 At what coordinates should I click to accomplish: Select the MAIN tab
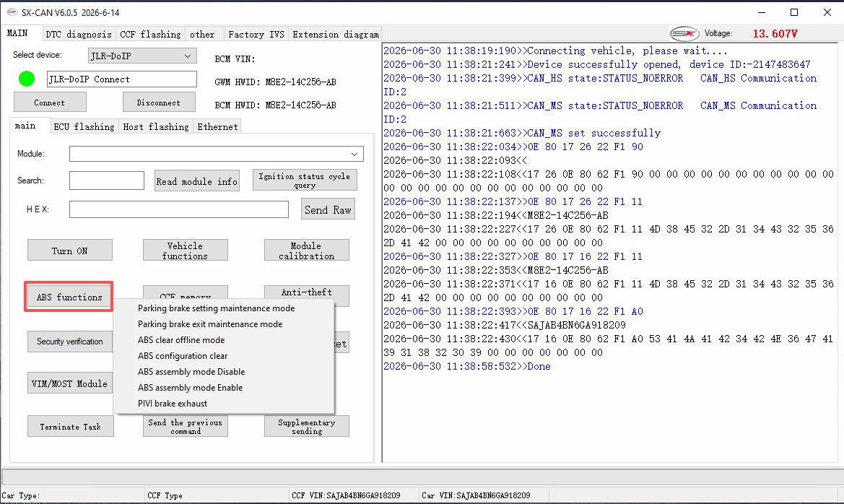tap(17, 32)
